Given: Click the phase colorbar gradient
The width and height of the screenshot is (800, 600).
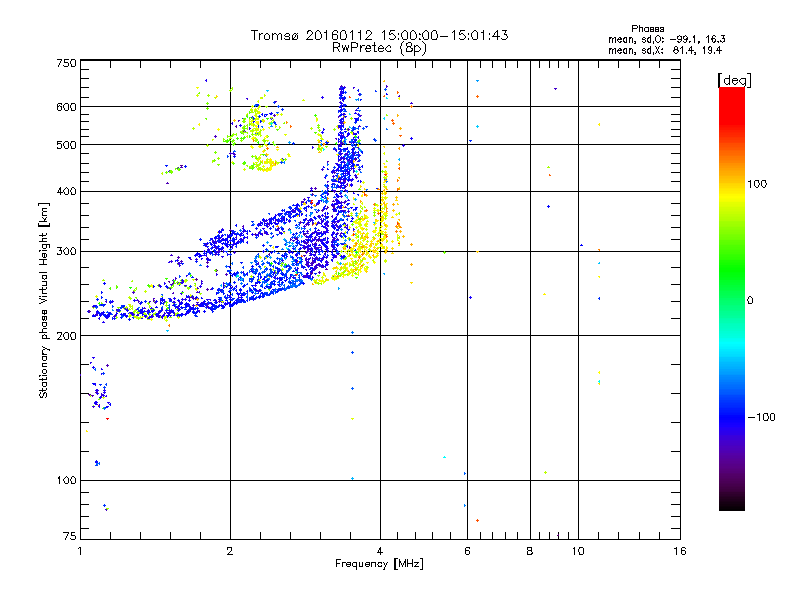Looking at the screenshot, I should 732,298.
